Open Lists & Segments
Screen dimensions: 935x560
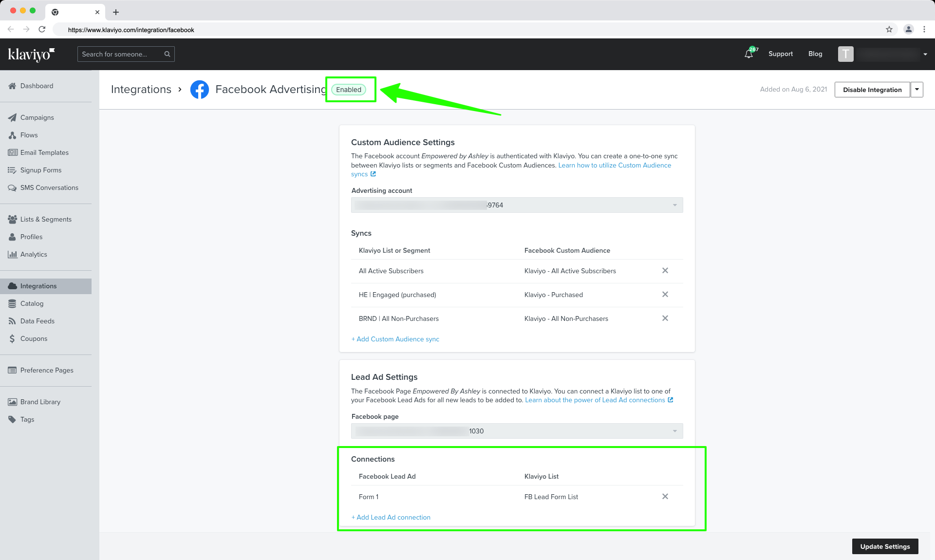46,219
